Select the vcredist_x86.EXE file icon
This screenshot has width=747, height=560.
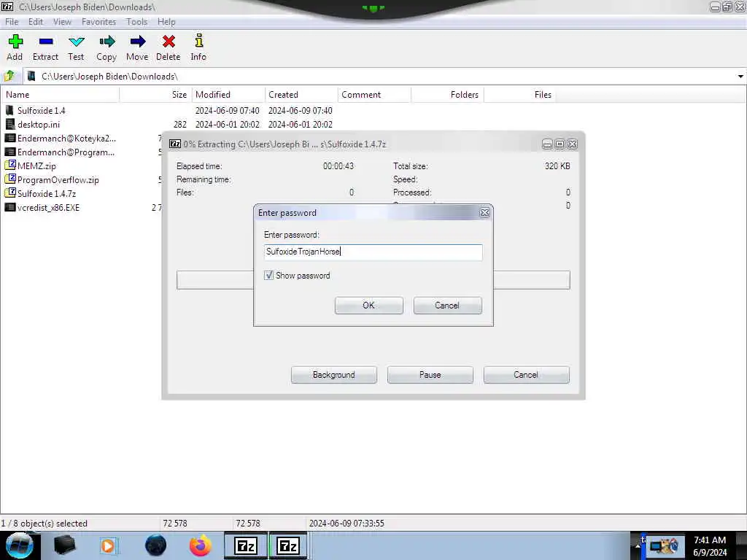click(x=10, y=207)
